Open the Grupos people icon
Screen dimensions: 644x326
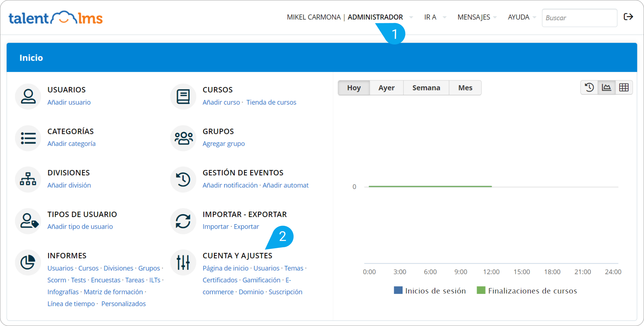[x=183, y=138]
